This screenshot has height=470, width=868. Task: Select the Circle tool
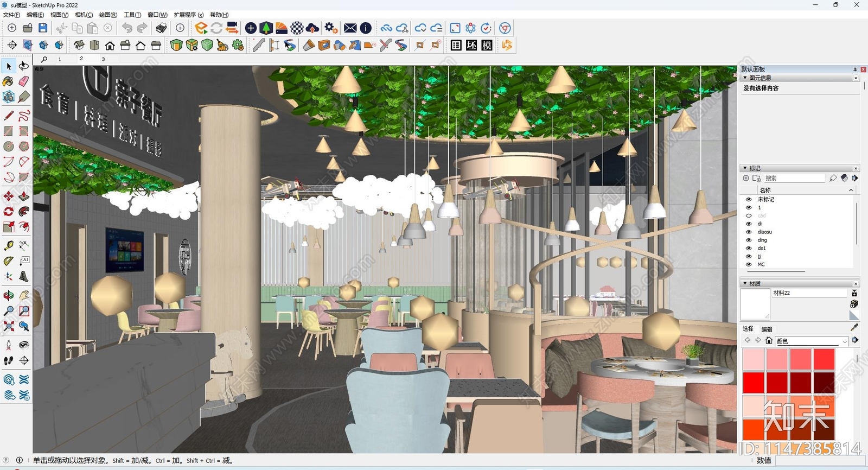click(9, 147)
